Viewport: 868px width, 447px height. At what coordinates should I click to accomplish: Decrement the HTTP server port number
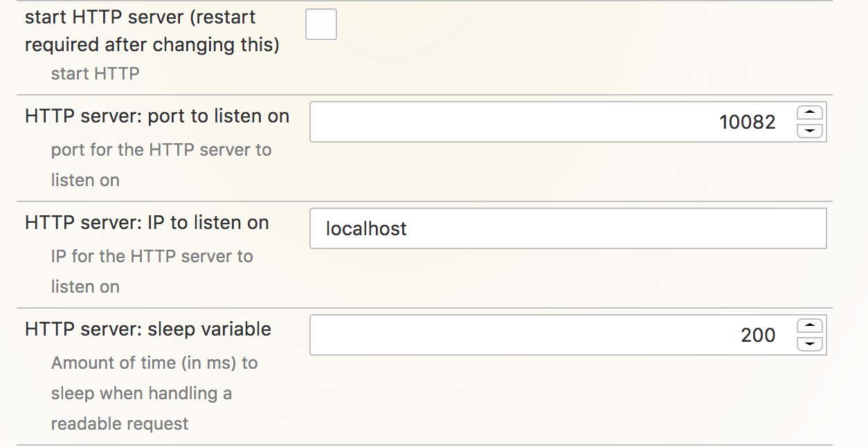810,131
